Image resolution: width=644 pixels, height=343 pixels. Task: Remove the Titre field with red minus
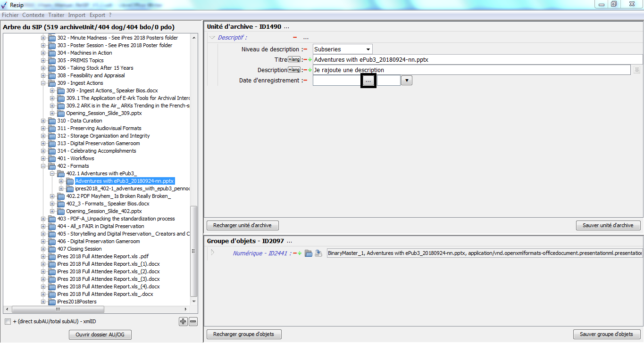(305, 60)
